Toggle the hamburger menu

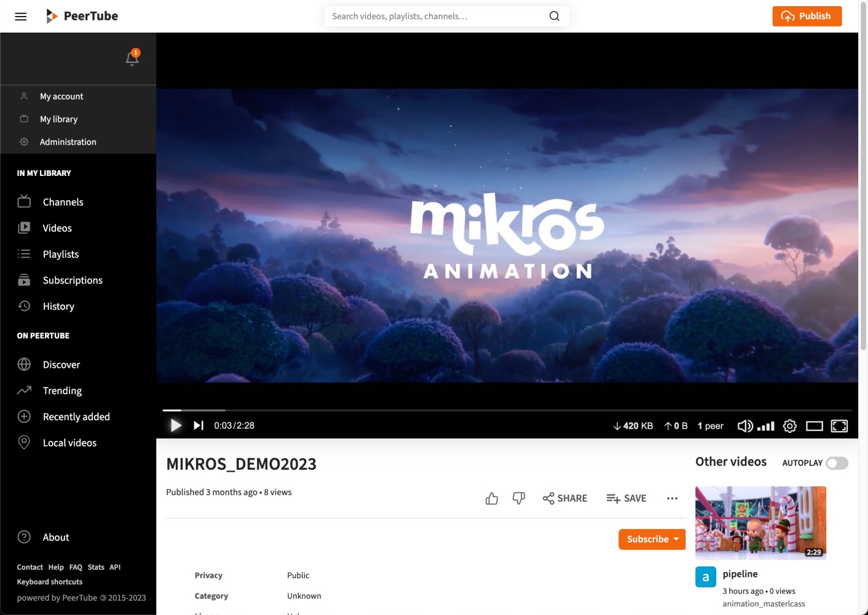(21, 17)
